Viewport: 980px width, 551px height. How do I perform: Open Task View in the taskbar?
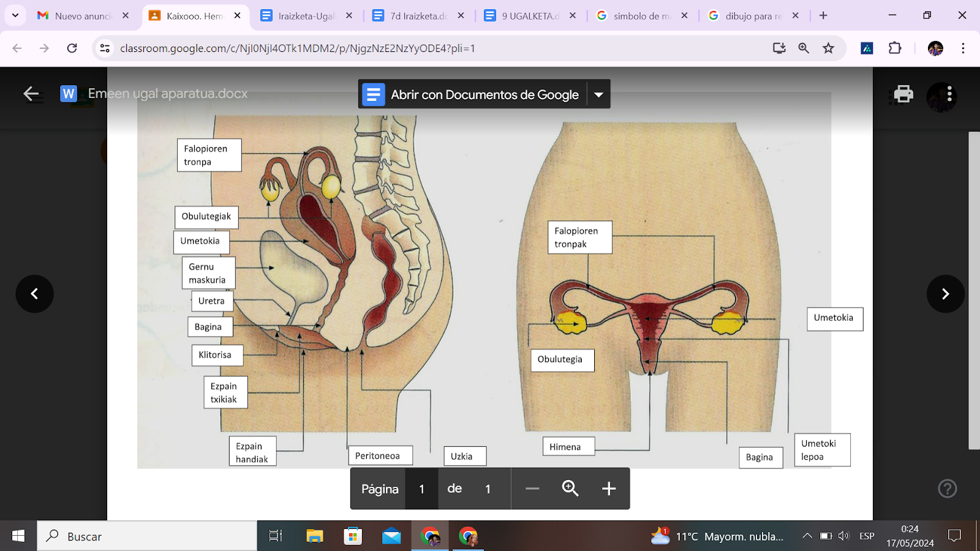tap(276, 536)
